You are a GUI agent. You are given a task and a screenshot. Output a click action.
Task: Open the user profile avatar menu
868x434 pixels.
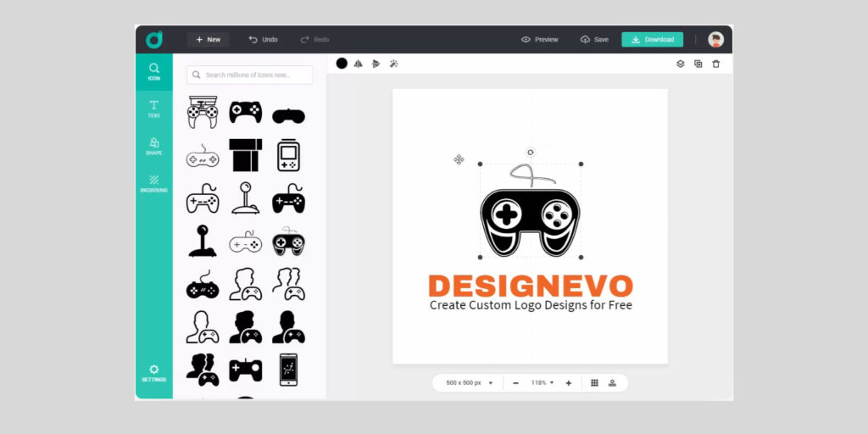(x=716, y=40)
